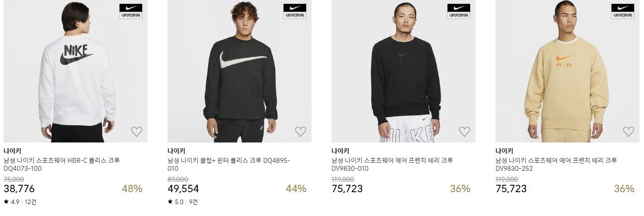Screen dimensions: 644x216
Task: Click the 4.9 star rating with 12 reviews
Action: pos(20,202)
